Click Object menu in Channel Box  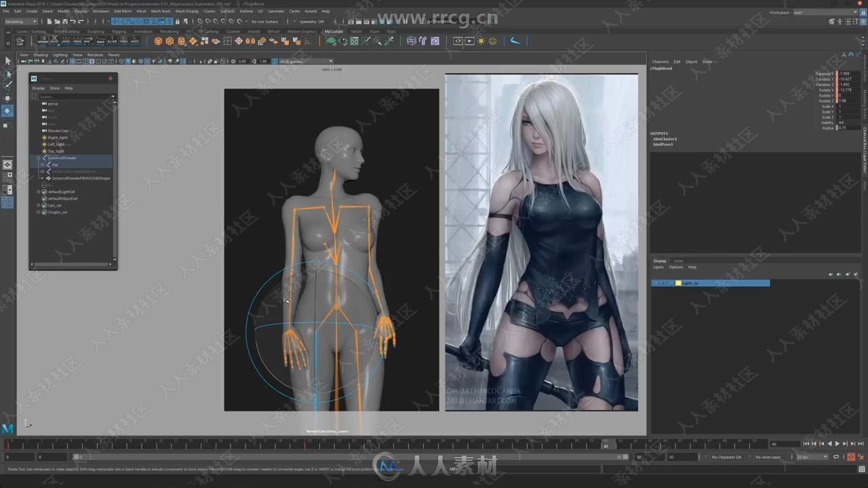tap(691, 62)
